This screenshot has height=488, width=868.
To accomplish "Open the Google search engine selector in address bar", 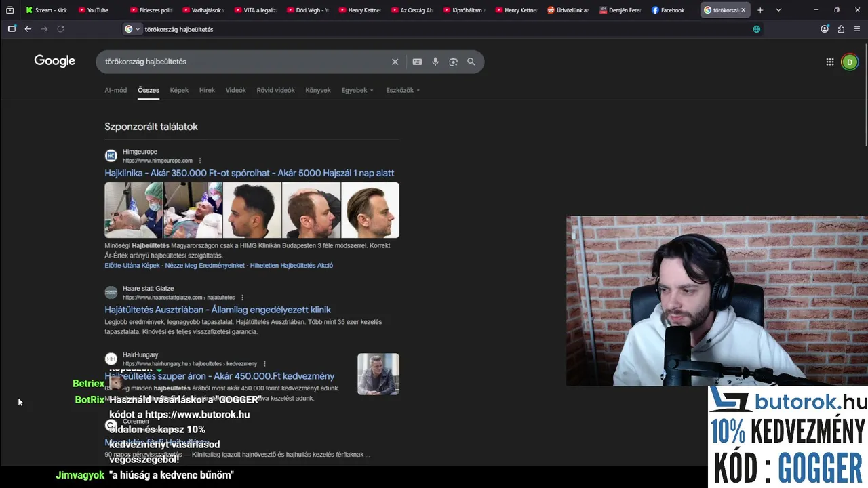I will [132, 29].
